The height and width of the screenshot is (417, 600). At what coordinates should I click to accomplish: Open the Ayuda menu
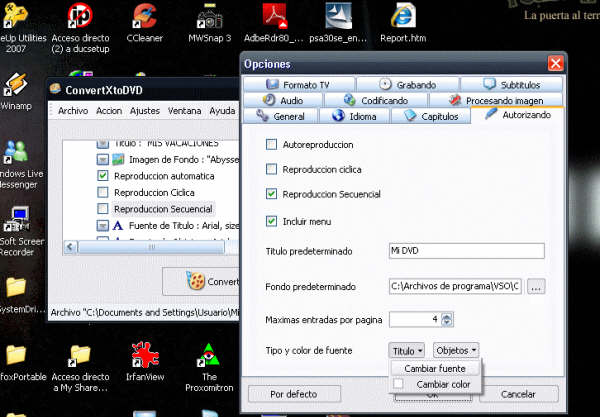pyautogui.click(x=222, y=111)
